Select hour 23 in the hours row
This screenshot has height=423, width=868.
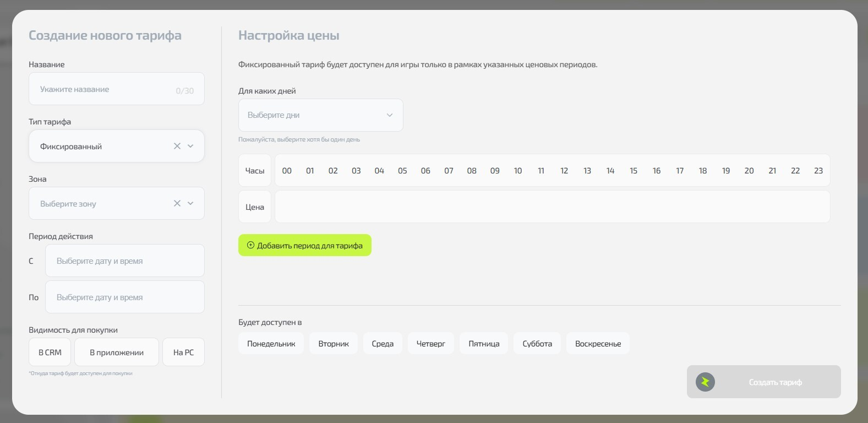tap(818, 171)
